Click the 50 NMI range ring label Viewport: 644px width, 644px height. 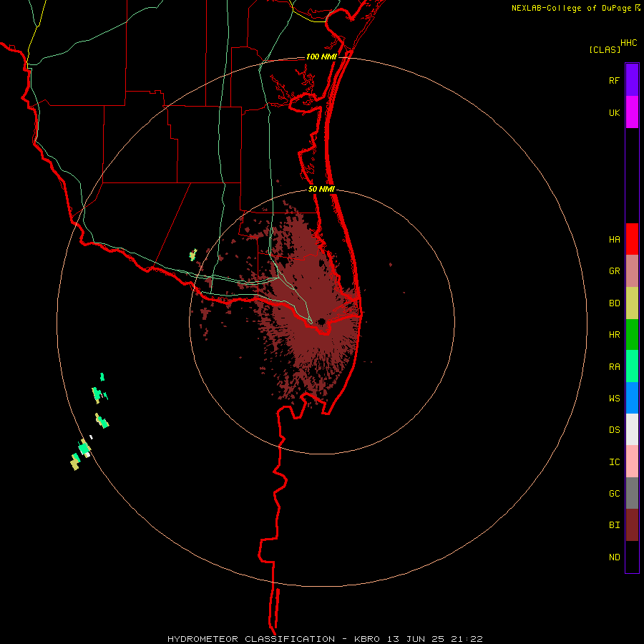coord(321,189)
